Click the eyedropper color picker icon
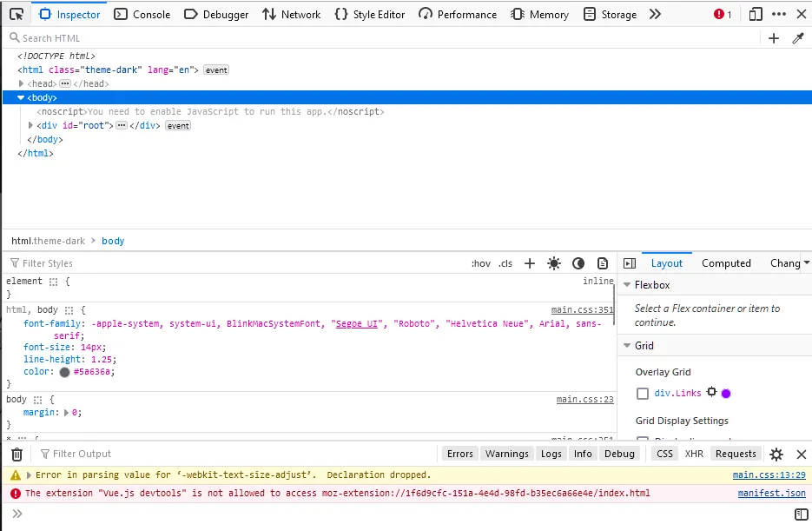 point(798,38)
